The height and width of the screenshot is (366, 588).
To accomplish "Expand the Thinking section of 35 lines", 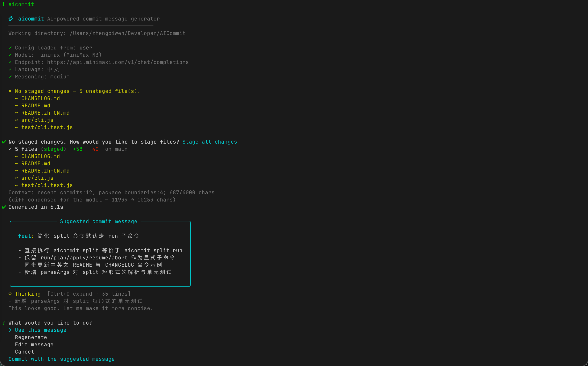I will click(89, 294).
